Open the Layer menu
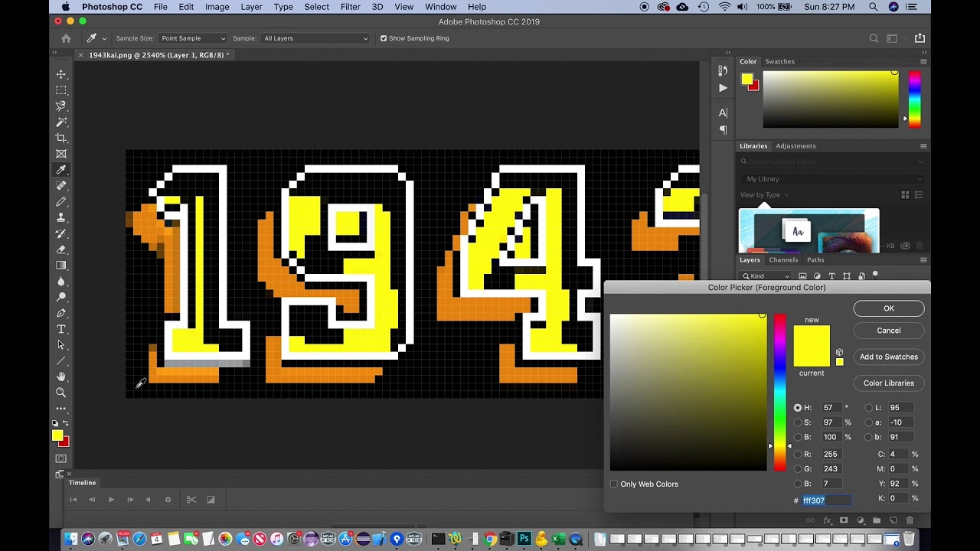 coord(251,7)
